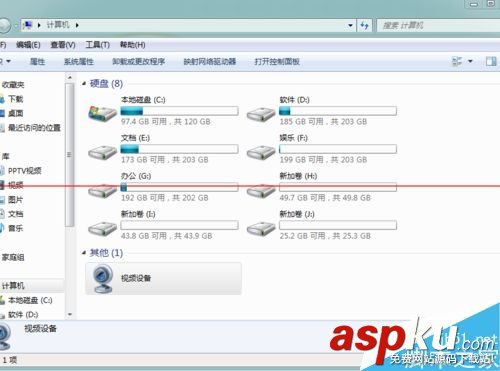This screenshot has width=500, height=371.
Task: Select 家庭组 in navigation pane
Action: (x=13, y=257)
